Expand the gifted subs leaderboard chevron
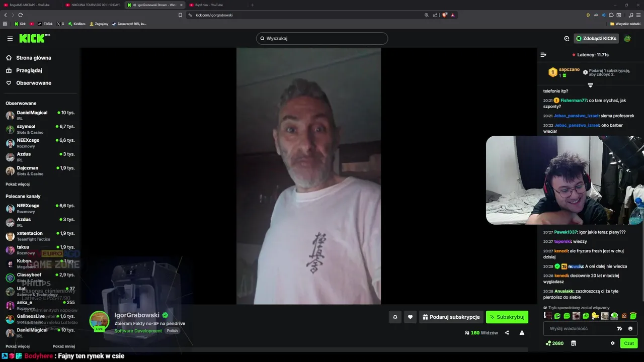This screenshot has height=362, width=644. pos(590,85)
